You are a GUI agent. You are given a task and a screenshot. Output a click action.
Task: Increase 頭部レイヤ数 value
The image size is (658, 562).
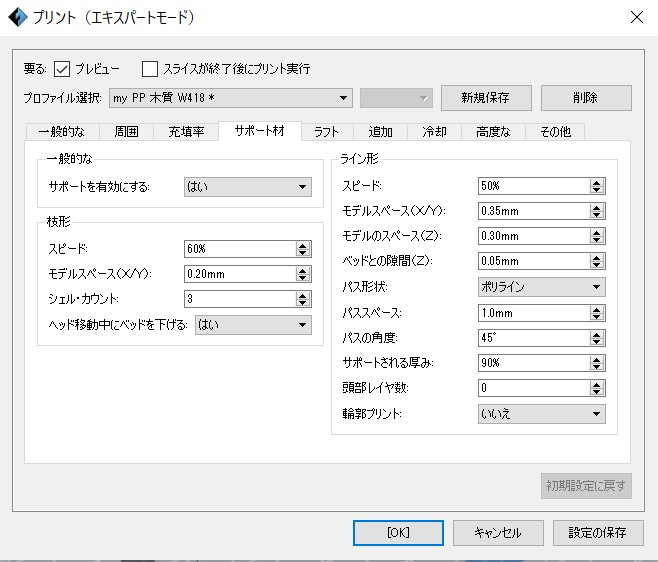(596, 384)
